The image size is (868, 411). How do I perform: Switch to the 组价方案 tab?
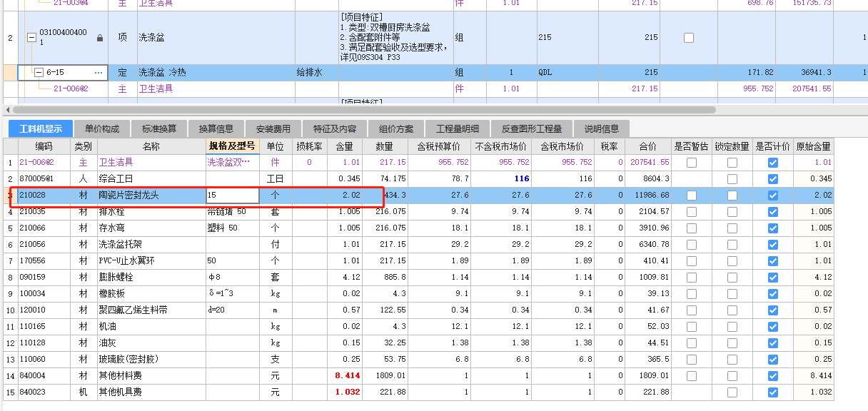396,129
